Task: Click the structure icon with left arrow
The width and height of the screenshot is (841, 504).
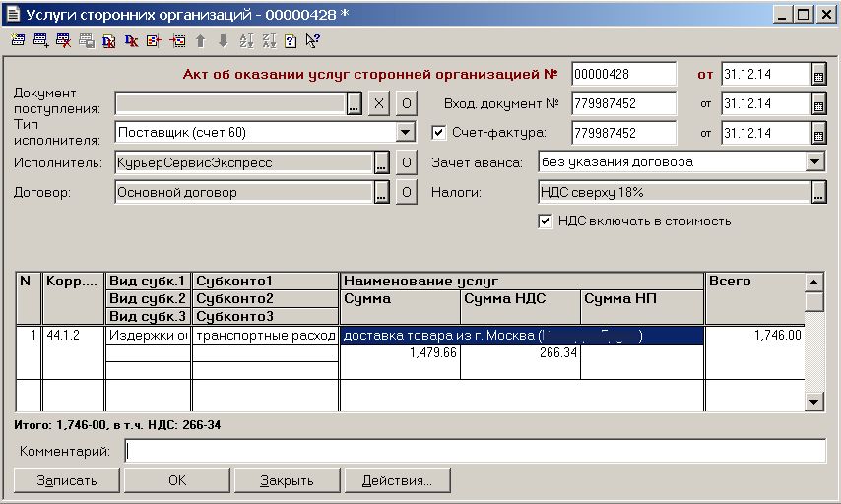Action: [154, 40]
